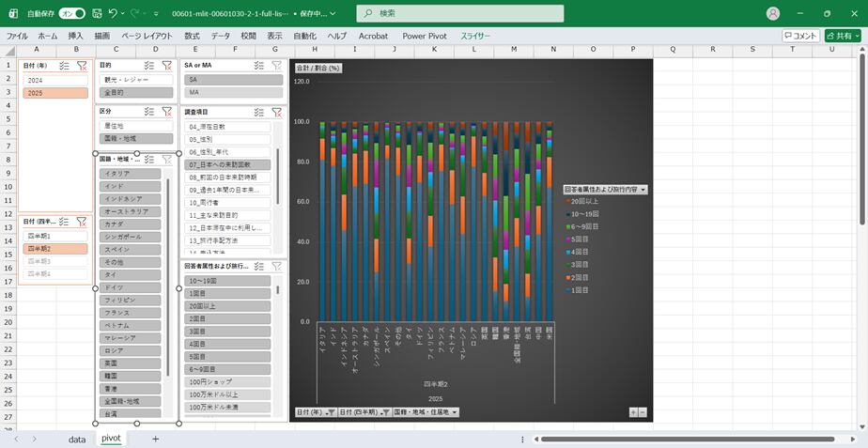
Task: Click the column Q header
Action: [673, 51]
